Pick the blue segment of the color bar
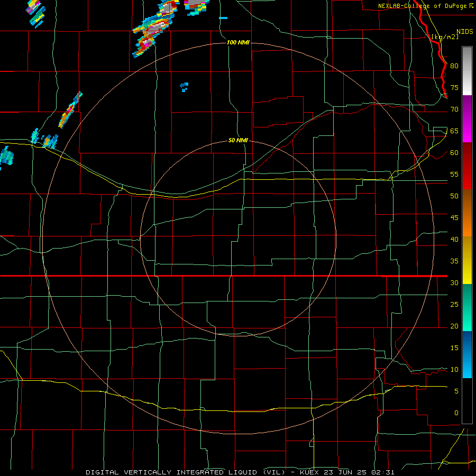The image size is (476, 476). (467, 354)
